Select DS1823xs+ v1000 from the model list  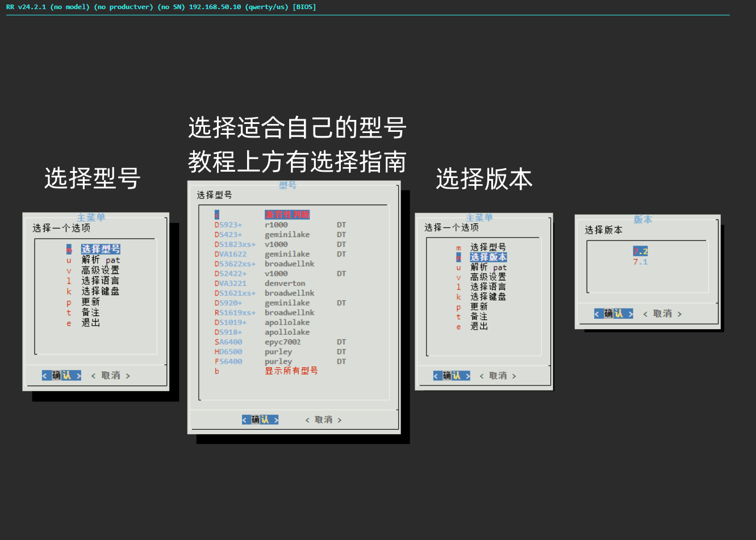[235, 244]
